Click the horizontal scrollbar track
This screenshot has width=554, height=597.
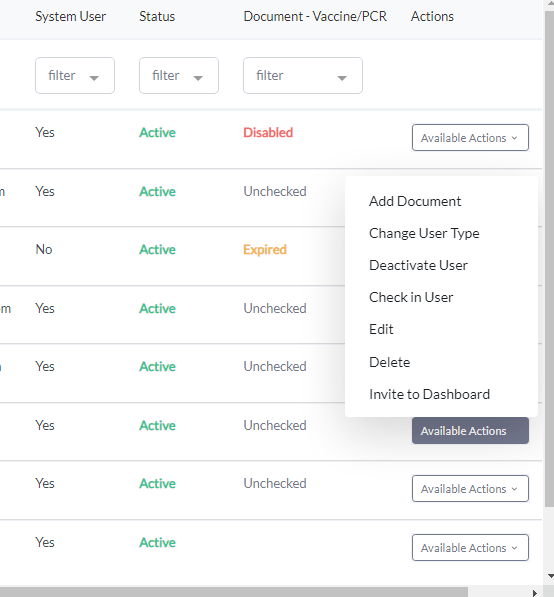(x=499, y=592)
